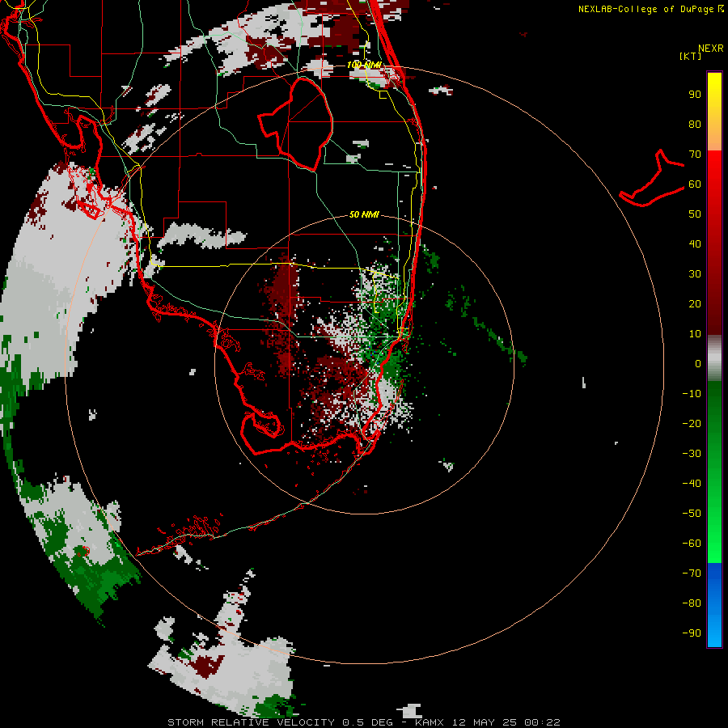The image size is (728, 728).
Task: Click the 20 value on velocity scale
Action: pyautogui.click(x=695, y=303)
